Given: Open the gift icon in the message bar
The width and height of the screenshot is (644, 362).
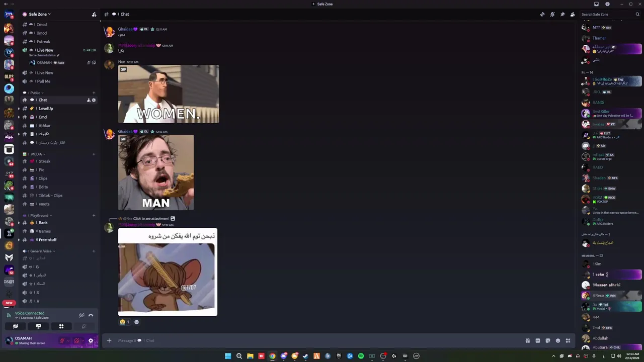Looking at the screenshot, I should click(x=527, y=340).
